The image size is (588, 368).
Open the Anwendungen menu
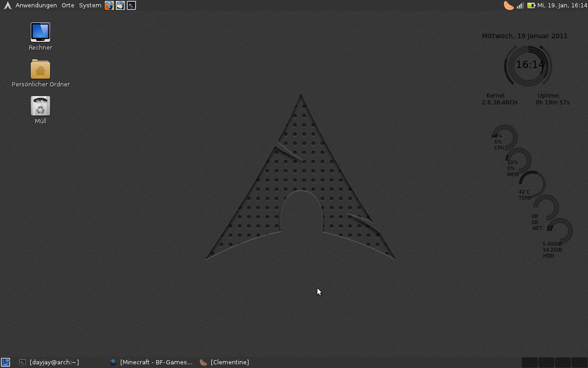(36, 6)
